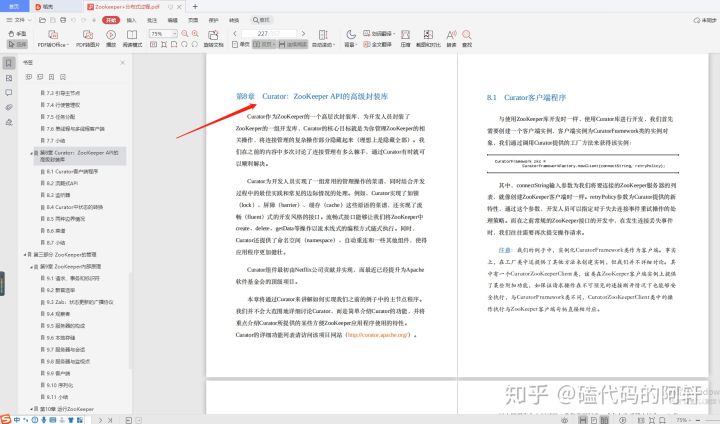
Task: Click the open folder icon
Action: coord(42,20)
